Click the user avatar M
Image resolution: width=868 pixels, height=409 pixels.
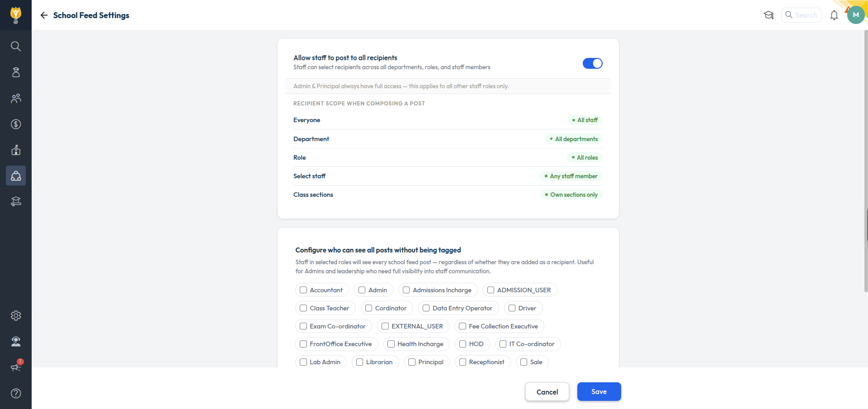click(x=856, y=15)
